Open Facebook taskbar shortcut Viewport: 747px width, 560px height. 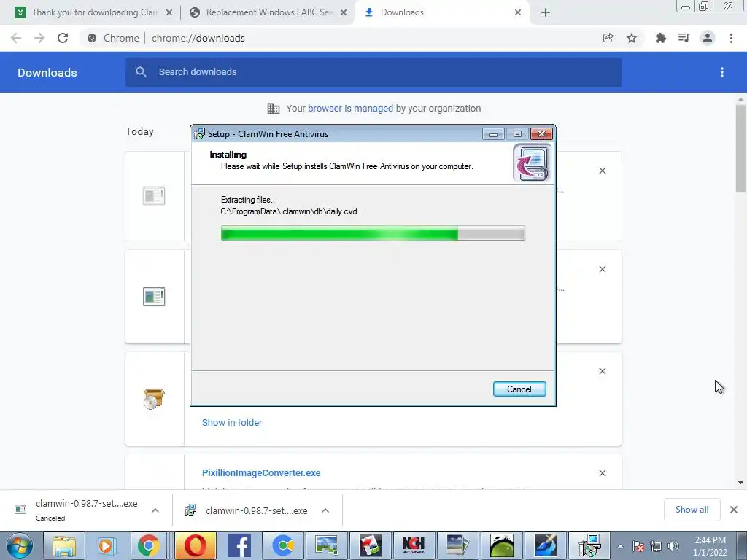point(239,545)
